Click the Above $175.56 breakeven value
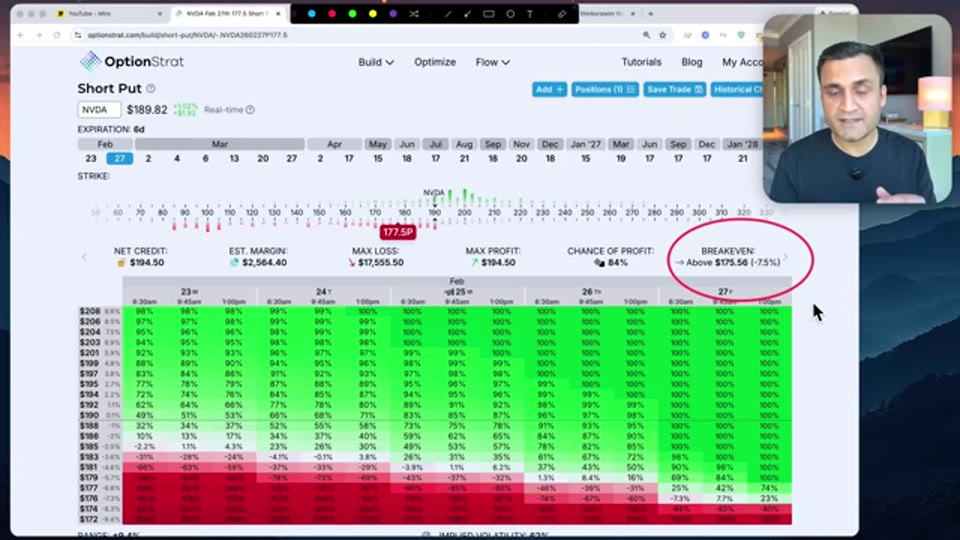This screenshot has height=540, width=960. pyautogui.click(x=733, y=263)
